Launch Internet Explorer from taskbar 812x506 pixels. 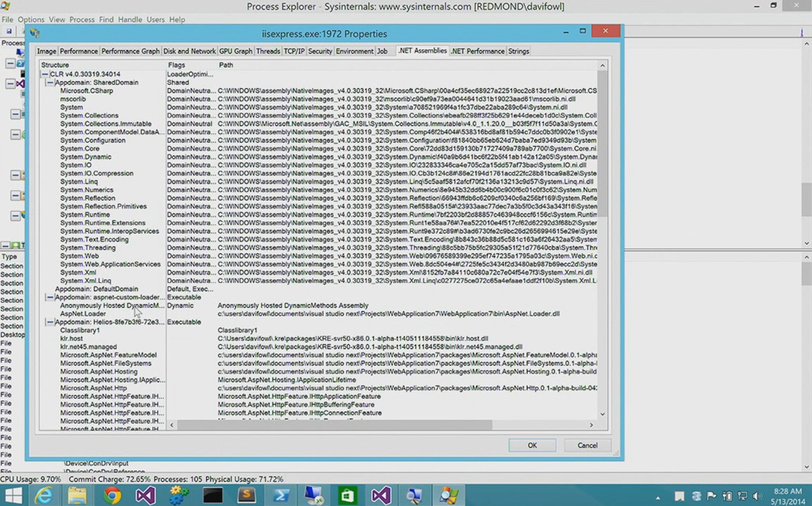44,496
